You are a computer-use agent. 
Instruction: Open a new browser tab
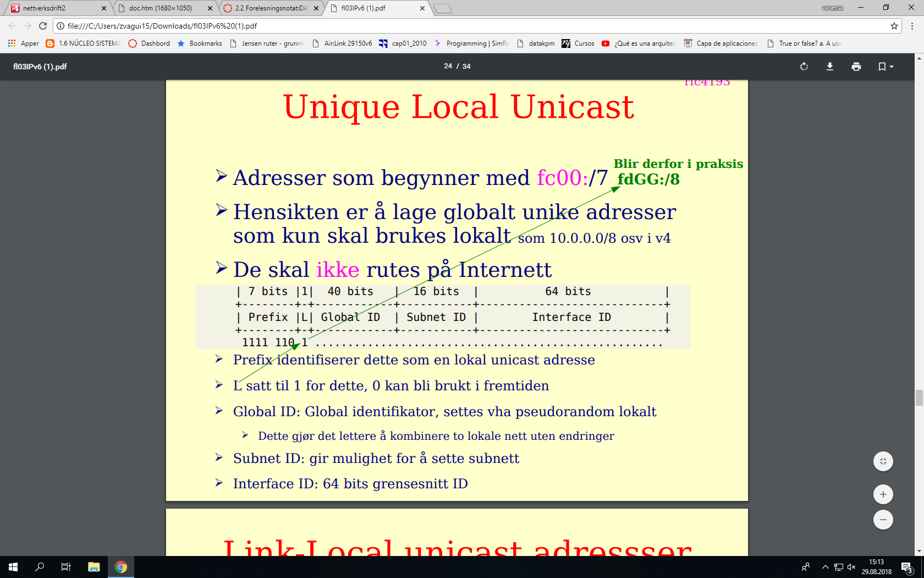[443, 8]
